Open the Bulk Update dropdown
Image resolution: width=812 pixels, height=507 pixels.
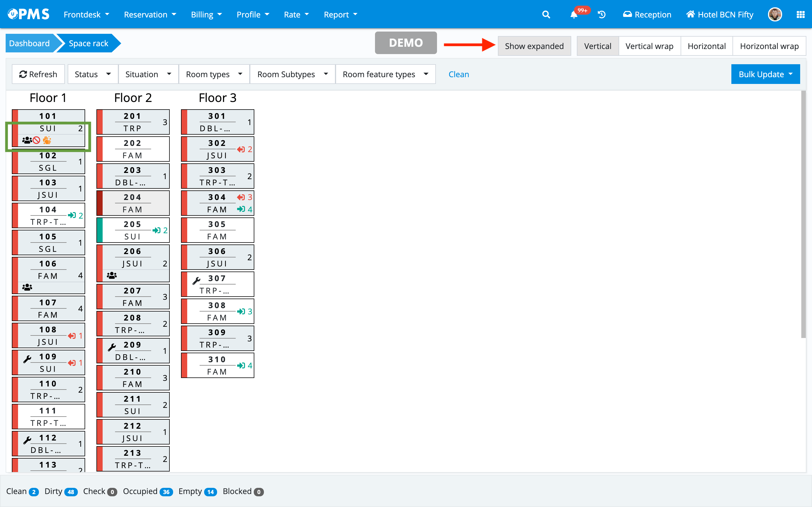pos(765,74)
